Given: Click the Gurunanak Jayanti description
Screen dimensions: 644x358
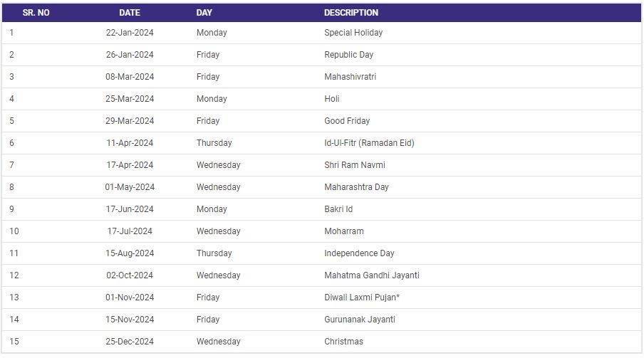Looking at the screenshot, I should (360, 320).
